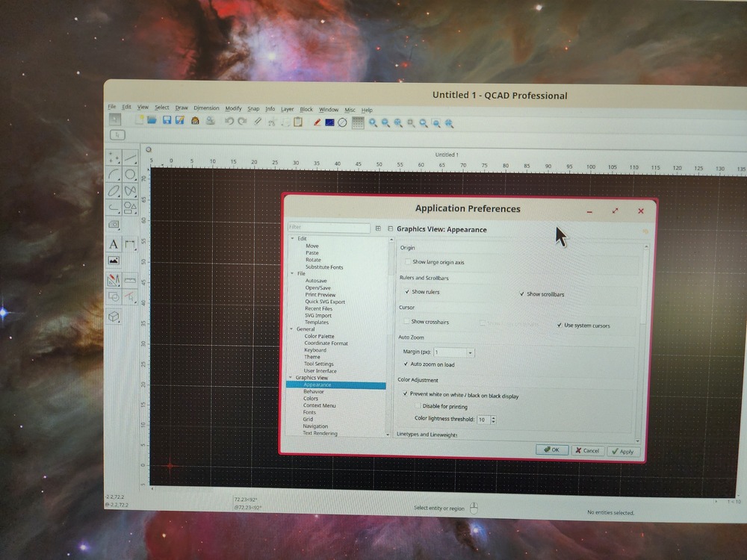Collapse the Graphics View tree section

pos(291,377)
